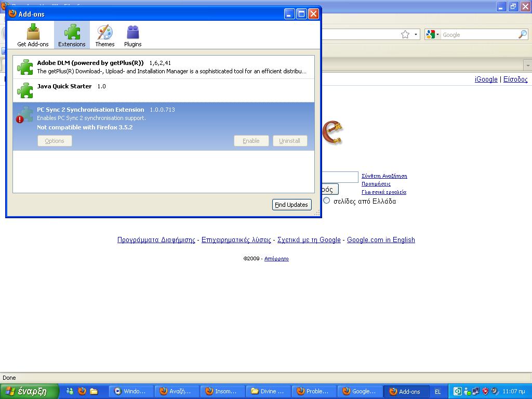Switch to the Divine folder taskbar item

(x=269, y=391)
